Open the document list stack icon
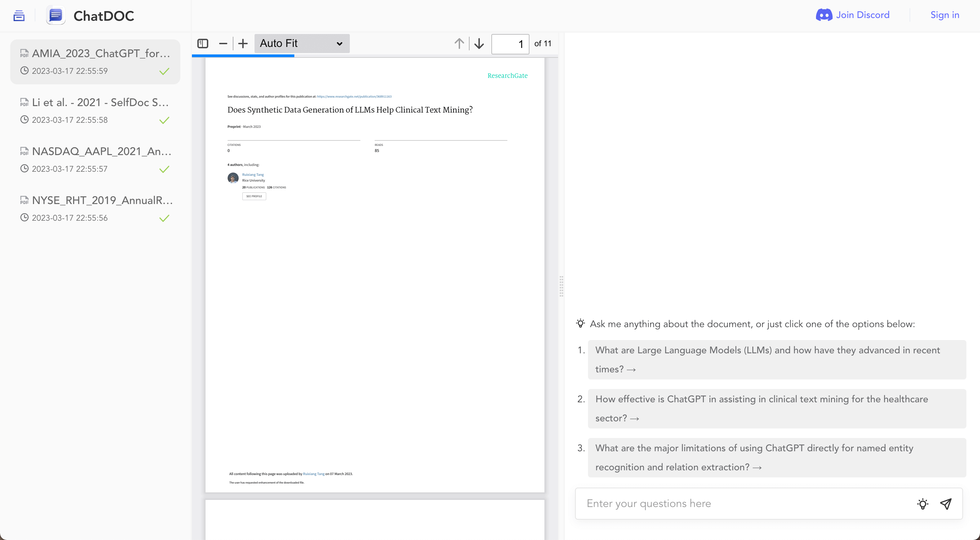 (19, 16)
